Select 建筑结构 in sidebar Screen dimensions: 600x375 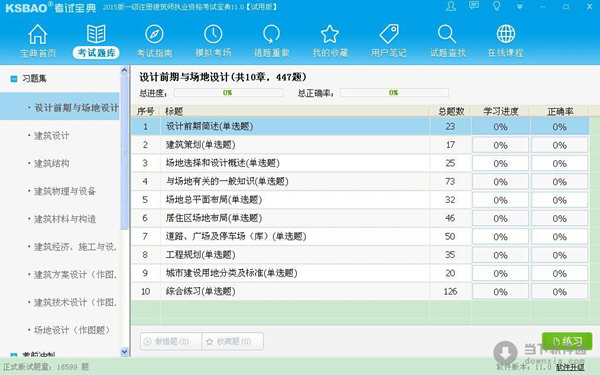[51, 164]
